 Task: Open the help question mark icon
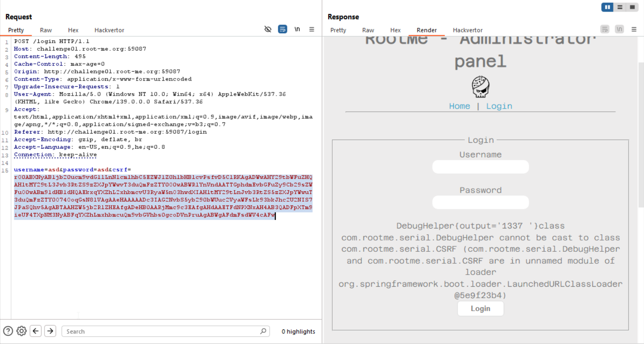click(x=8, y=331)
